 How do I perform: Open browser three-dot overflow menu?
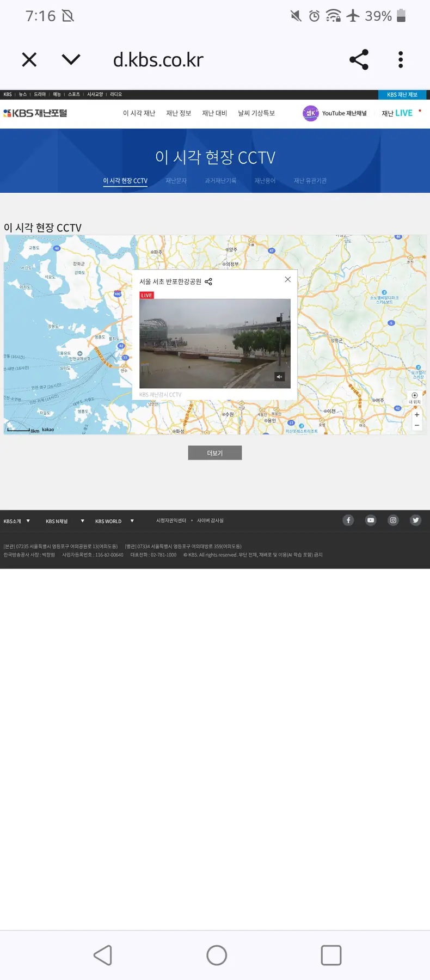pyautogui.click(x=401, y=59)
